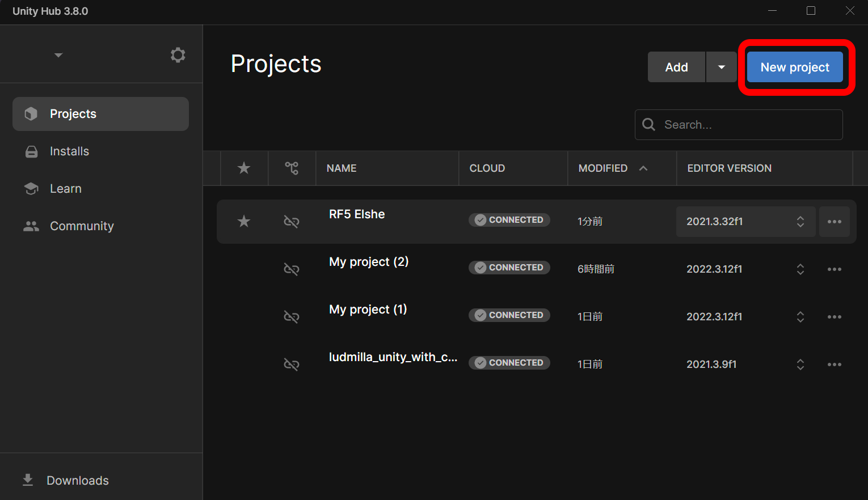
Task: Maximize the Unity Hub window
Action: 811,11
